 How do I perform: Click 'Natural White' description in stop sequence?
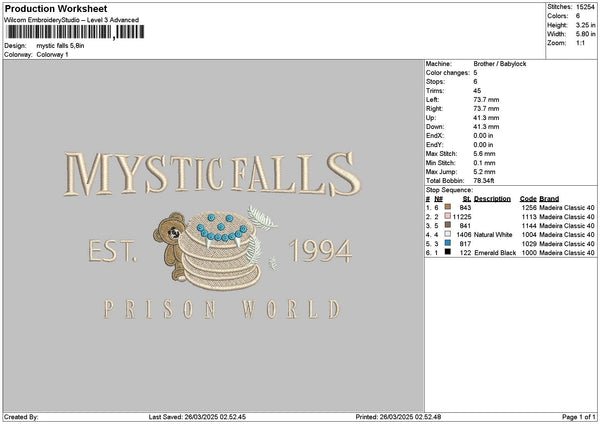tap(493, 235)
